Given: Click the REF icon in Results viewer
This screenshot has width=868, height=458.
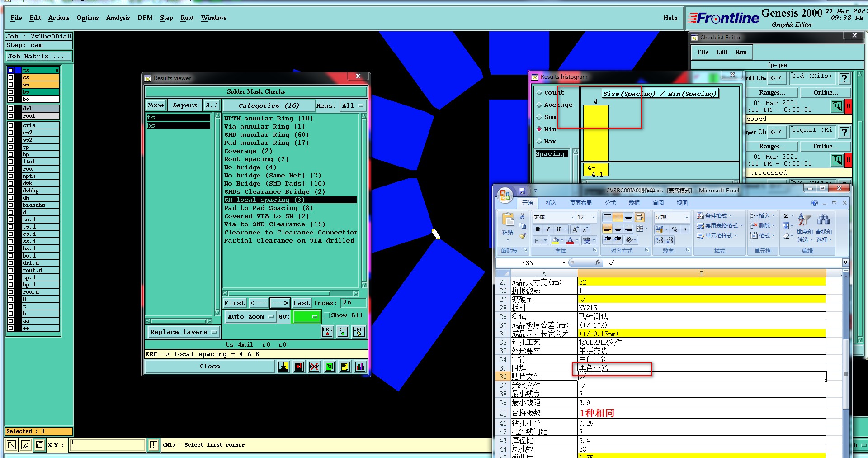Looking at the screenshot, I should click(x=343, y=332).
